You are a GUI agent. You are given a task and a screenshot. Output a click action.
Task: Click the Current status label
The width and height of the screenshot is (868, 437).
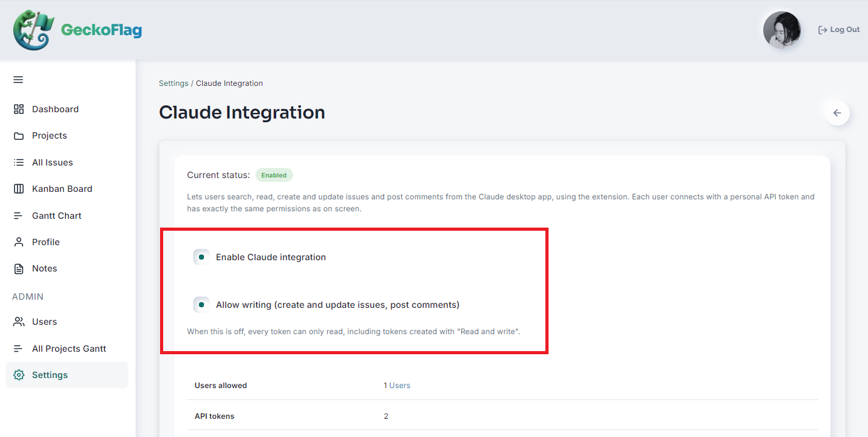pos(218,175)
